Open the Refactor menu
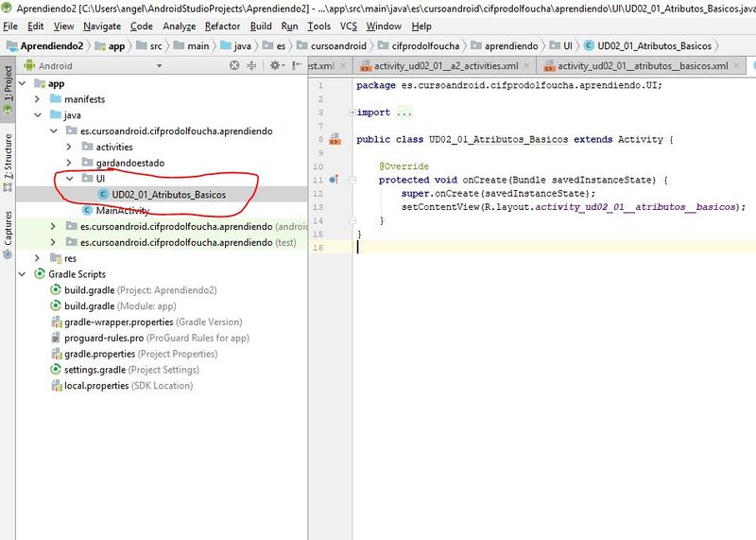 tap(222, 26)
